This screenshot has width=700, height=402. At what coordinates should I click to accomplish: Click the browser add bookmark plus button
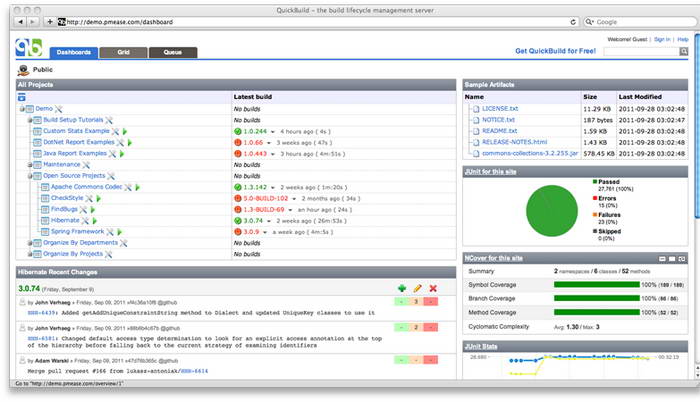[x=50, y=22]
